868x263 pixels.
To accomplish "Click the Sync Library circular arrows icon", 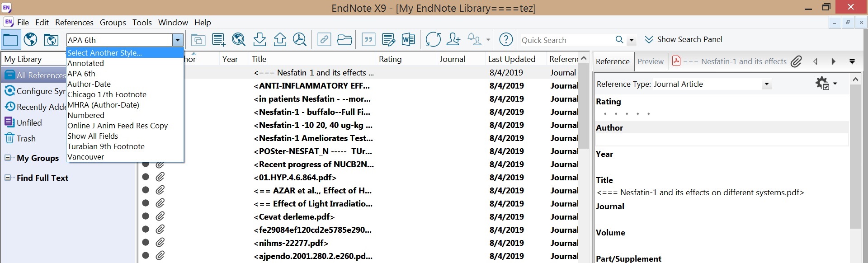I will (433, 40).
